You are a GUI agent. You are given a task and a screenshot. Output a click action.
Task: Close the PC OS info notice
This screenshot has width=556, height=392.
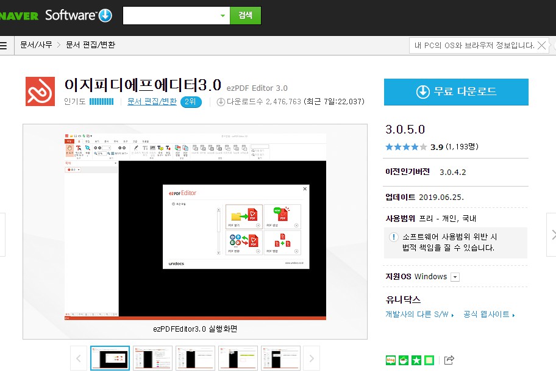541,45
